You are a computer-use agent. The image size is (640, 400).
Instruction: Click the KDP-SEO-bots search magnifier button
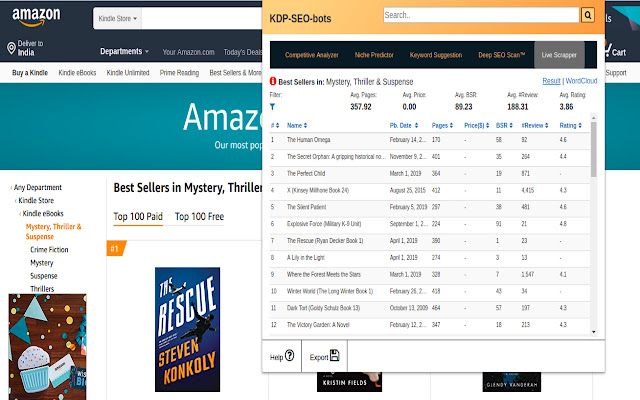pyautogui.click(x=587, y=15)
